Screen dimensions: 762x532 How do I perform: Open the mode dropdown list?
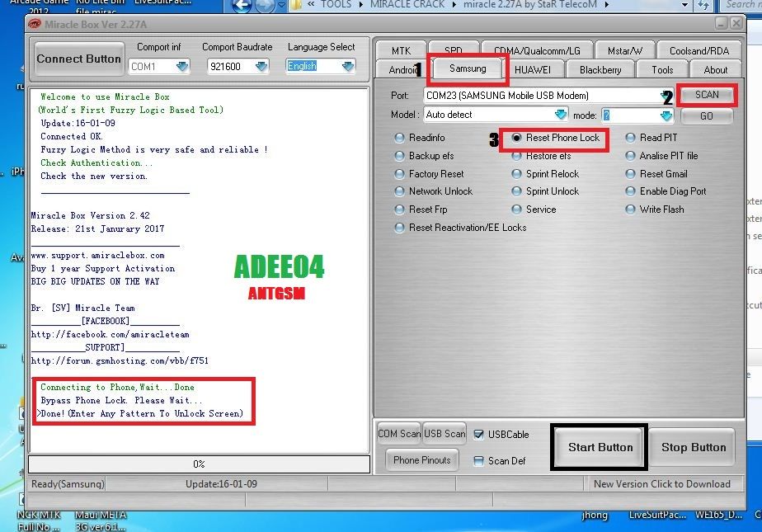click(x=666, y=115)
